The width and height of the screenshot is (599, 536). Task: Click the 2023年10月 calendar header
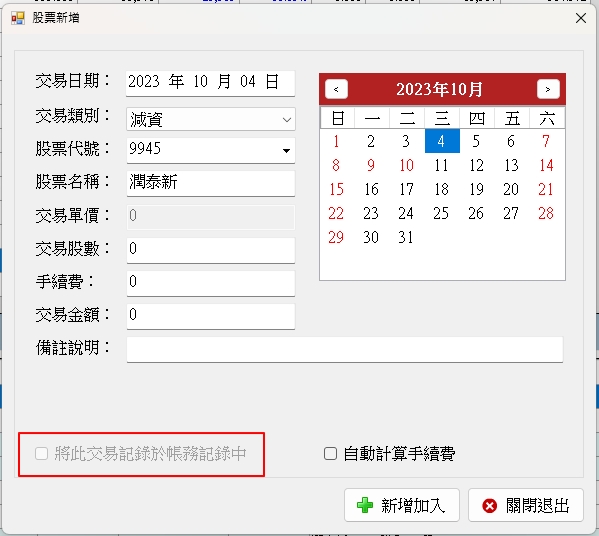tap(439, 89)
